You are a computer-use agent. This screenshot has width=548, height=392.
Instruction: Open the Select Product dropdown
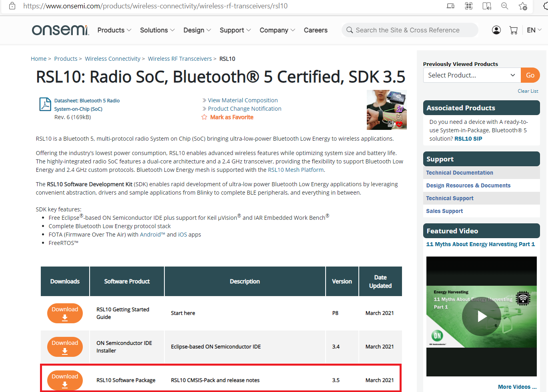(472, 75)
